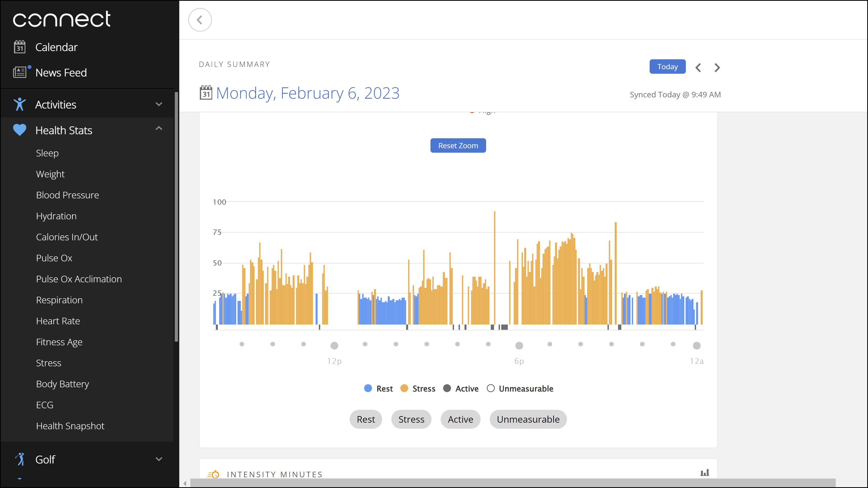Click the Golf player icon
Image resolution: width=868 pixels, height=488 pixels.
click(x=20, y=459)
